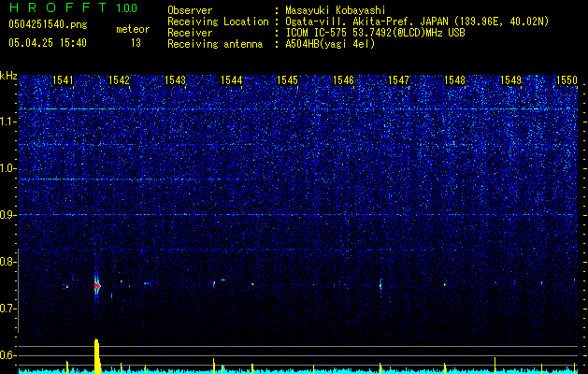Click the strongest red meteor echo on the spectrogram
The width and height of the screenshot is (588, 374).
96,286
